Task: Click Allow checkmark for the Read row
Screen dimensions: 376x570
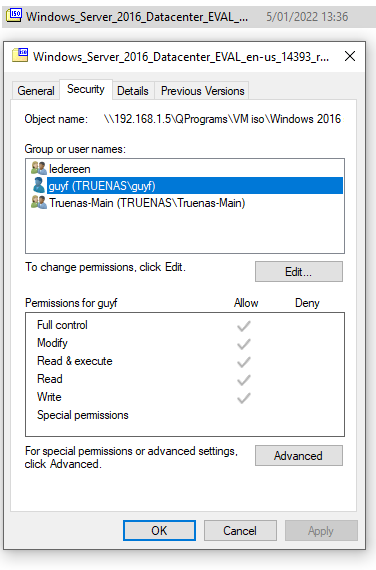Action: pos(244,380)
